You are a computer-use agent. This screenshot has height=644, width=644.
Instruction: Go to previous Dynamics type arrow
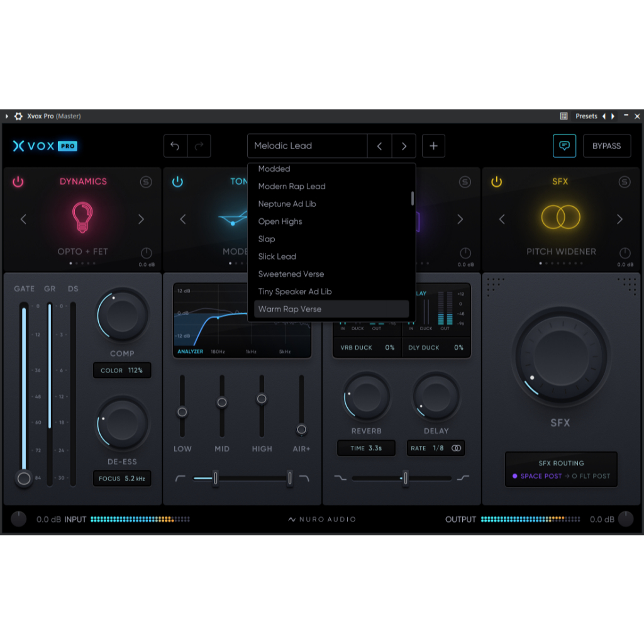(23, 219)
